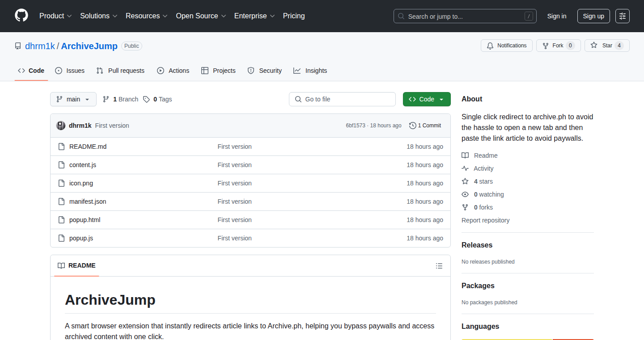Open the main branch selector dropdown

click(x=73, y=99)
